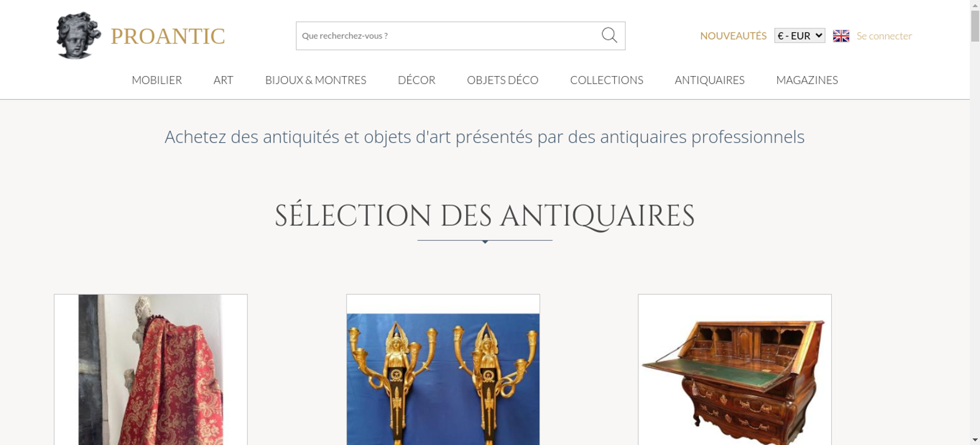Click the magnifying glass search icon

[609, 35]
